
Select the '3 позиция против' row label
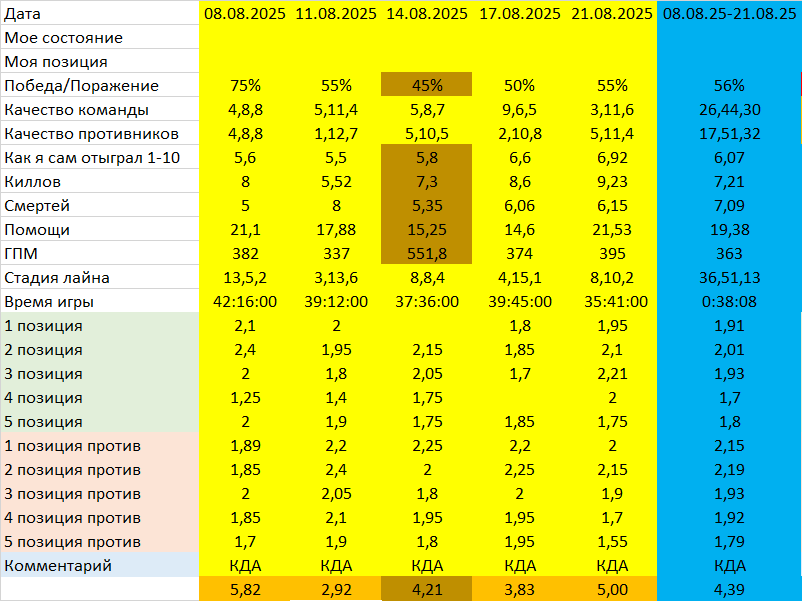coord(99,494)
